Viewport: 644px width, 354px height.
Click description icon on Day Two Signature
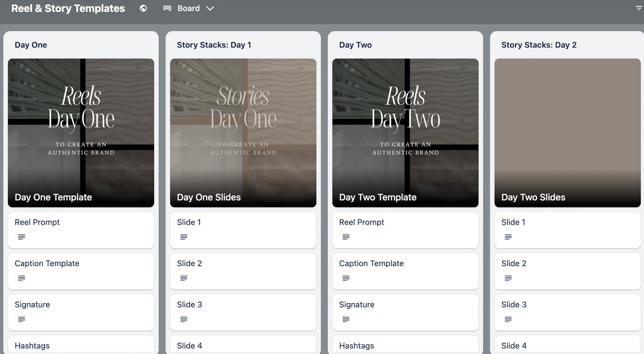346,319
